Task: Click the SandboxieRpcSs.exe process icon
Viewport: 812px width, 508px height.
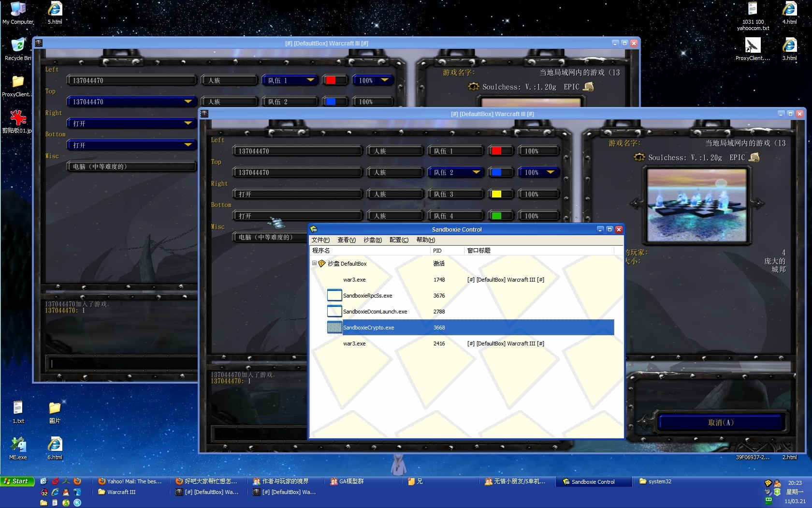Action: [334, 295]
